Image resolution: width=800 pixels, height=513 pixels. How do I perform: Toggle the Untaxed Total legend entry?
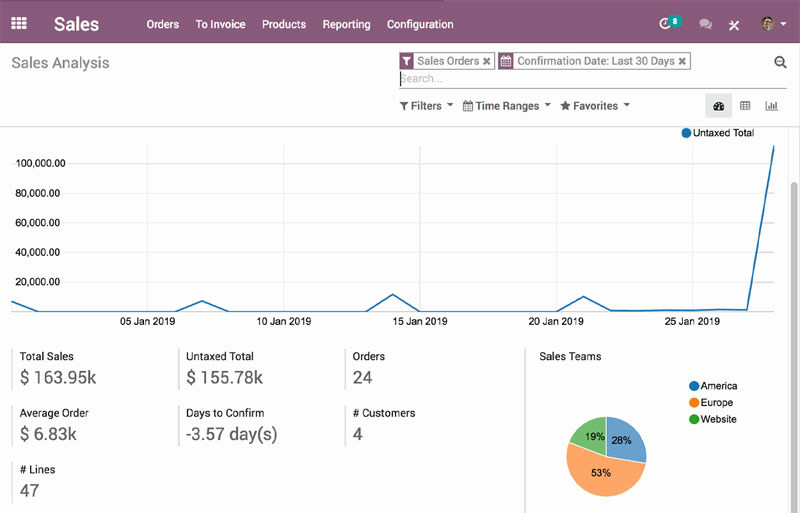(717, 132)
